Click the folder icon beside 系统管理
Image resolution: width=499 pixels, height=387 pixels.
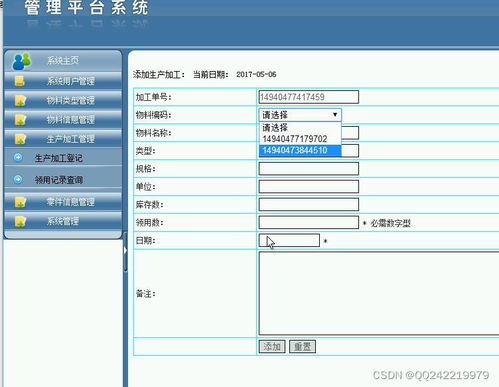[20, 221]
